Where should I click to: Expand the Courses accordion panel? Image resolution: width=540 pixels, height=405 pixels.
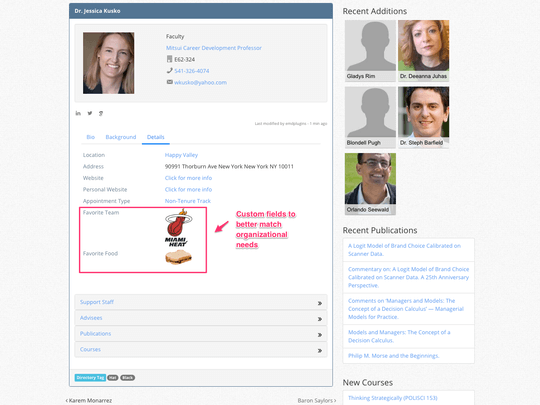tap(201, 350)
